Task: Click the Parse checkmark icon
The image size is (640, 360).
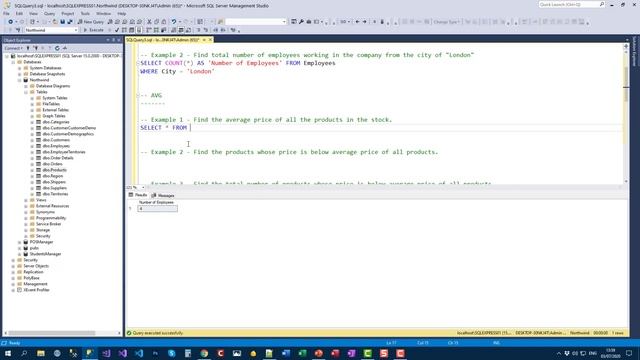Action: (x=117, y=30)
